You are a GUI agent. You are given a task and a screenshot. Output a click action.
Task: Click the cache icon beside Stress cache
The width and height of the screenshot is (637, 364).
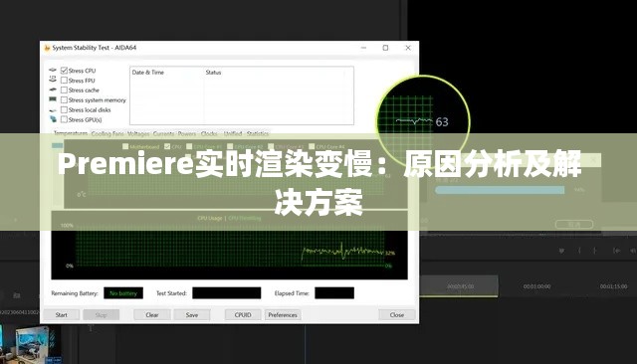53,90
